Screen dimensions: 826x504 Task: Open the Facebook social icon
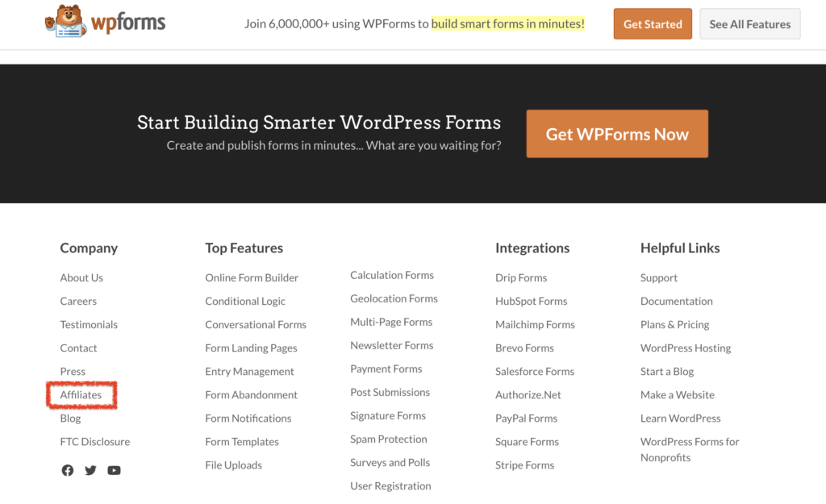67,470
